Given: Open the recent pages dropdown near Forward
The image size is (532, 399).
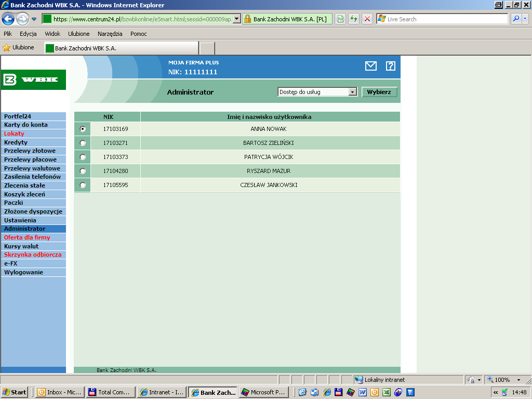Looking at the screenshot, I should point(34,19).
